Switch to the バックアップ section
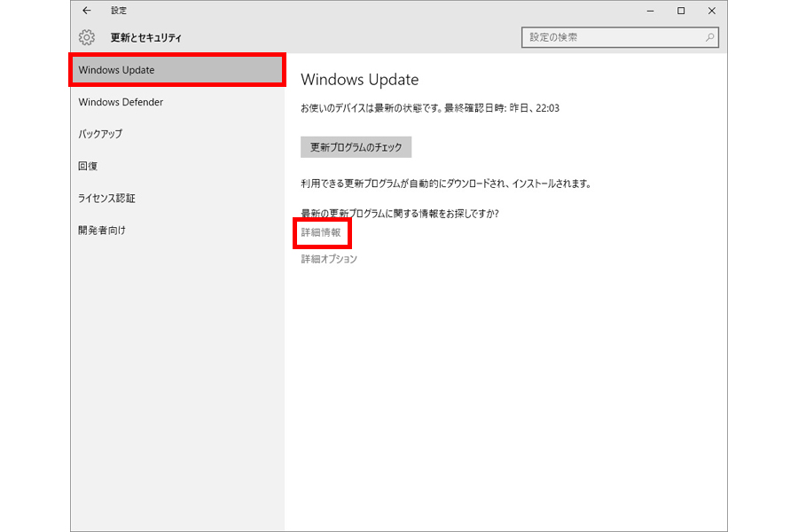The height and width of the screenshot is (532, 798). point(100,134)
